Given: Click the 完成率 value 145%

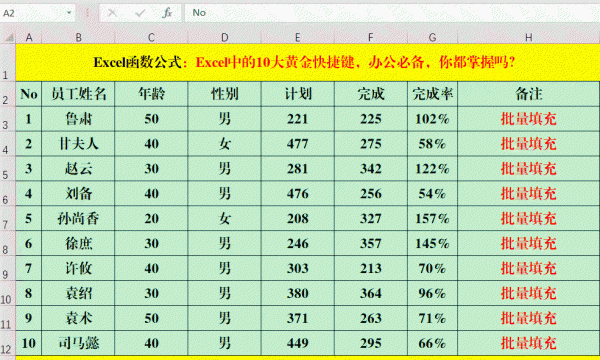Looking at the screenshot, I should tap(432, 244).
